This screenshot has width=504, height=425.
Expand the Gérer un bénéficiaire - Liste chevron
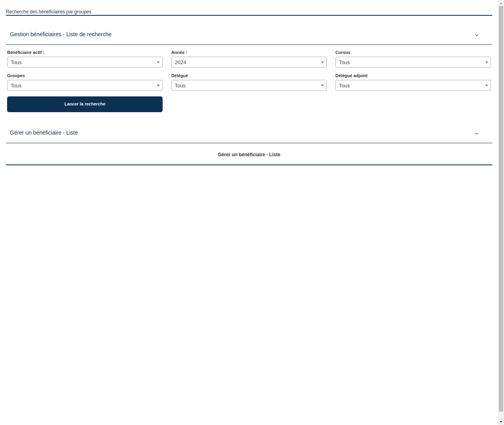click(x=476, y=133)
